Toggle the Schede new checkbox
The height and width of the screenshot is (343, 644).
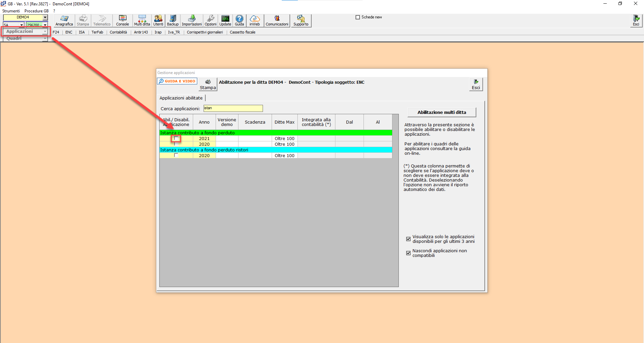(358, 17)
